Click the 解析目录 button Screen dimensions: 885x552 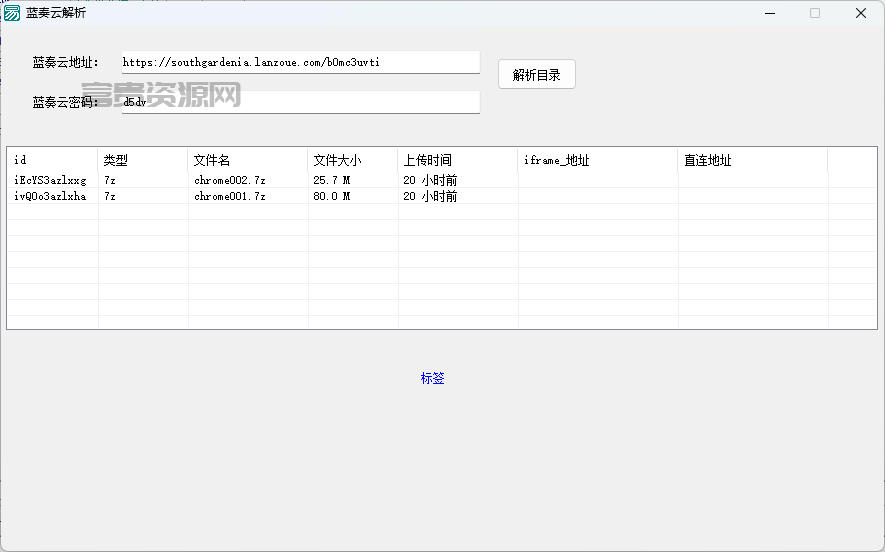[536, 74]
